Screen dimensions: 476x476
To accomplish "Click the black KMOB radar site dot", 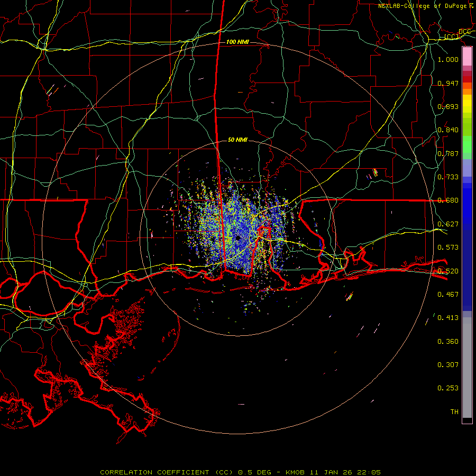I will coord(238,238).
